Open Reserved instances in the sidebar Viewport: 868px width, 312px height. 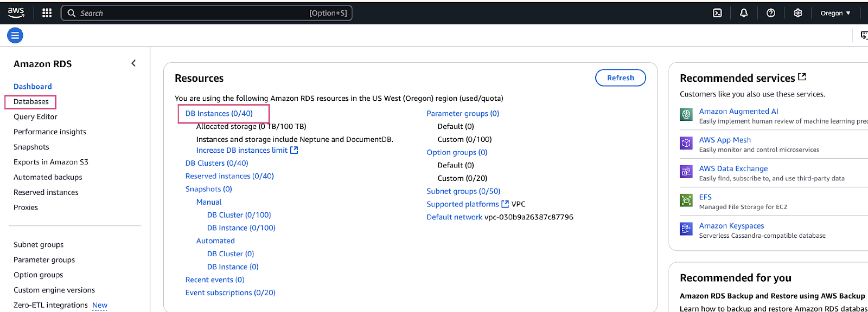pyautogui.click(x=46, y=192)
